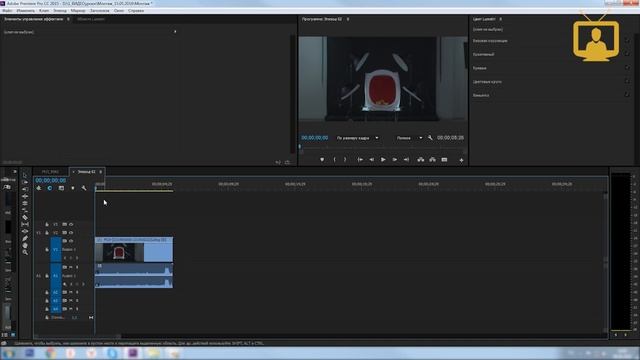Click the timeline playhead timecode field
This screenshot has width=640, height=360.
coord(50,180)
